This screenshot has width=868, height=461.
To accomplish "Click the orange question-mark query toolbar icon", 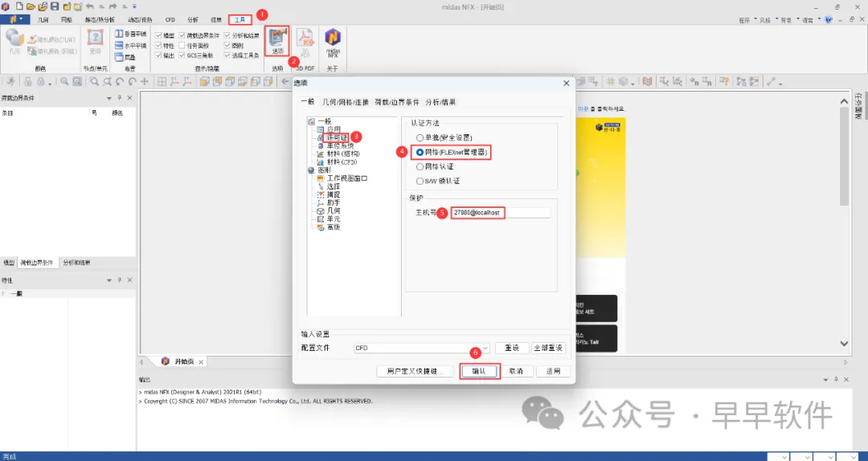I will coord(724,82).
